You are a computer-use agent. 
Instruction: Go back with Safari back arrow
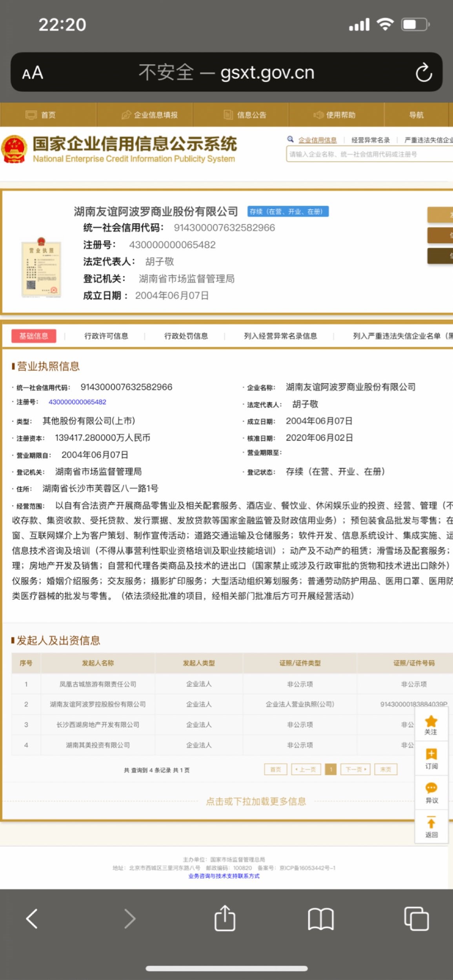click(x=32, y=919)
